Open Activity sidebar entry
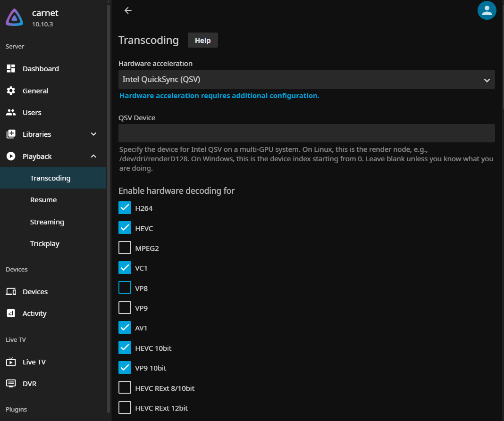Viewport: 504px width, 421px height. [53, 313]
